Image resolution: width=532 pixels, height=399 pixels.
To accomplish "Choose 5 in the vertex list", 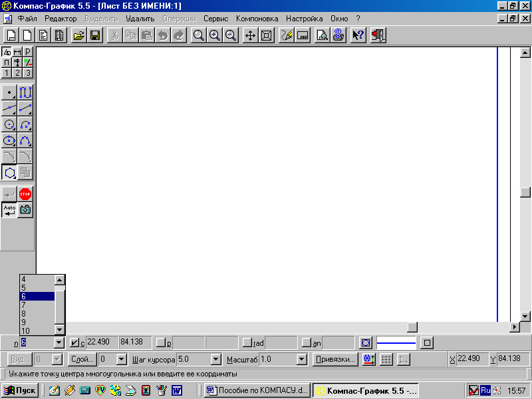I will click(x=37, y=288).
